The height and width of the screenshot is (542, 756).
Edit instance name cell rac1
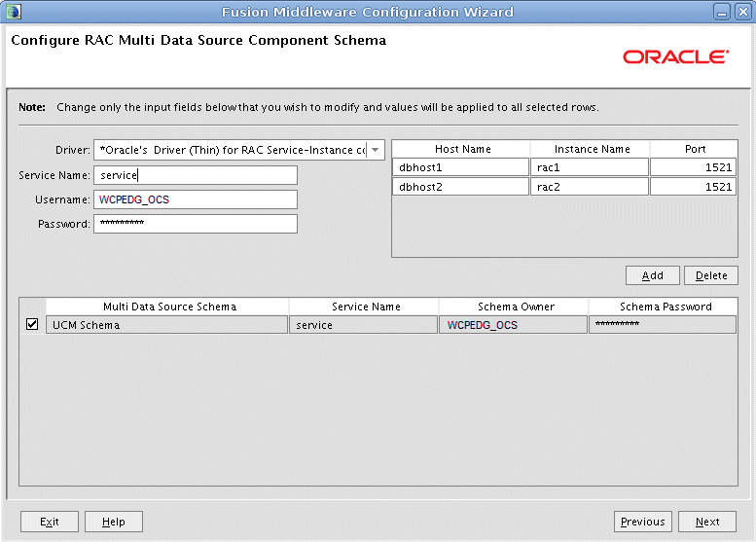click(590, 167)
